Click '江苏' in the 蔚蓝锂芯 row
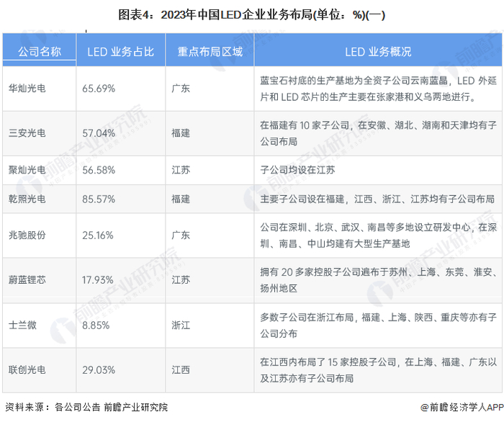Image resolution: width=504 pixels, height=422 pixels. [181, 280]
